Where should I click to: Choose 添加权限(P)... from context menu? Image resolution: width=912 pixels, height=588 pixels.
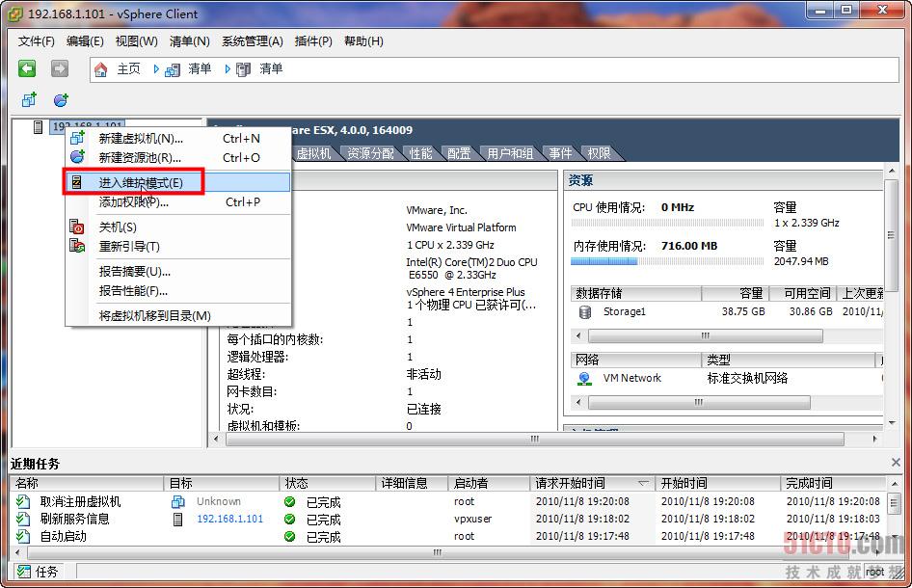coord(178,201)
